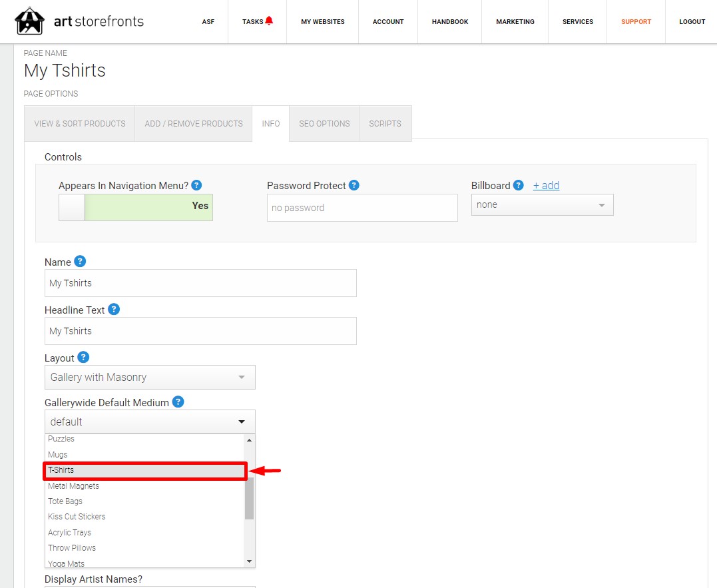Click the Art Storefronts logo icon
This screenshot has height=588, width=717.
[30, 21]
